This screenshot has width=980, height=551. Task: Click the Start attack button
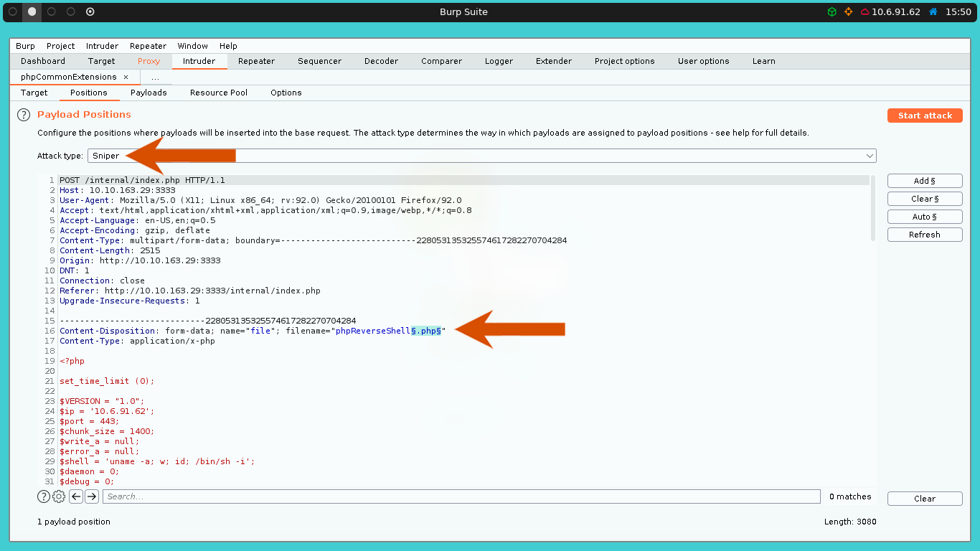click(x=925, y=116)
